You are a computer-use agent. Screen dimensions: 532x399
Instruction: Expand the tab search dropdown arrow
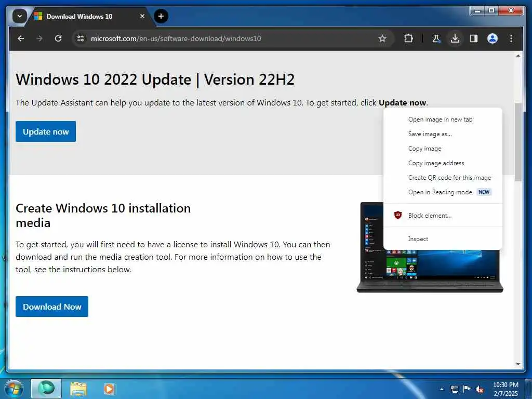[x=20, y=16]
